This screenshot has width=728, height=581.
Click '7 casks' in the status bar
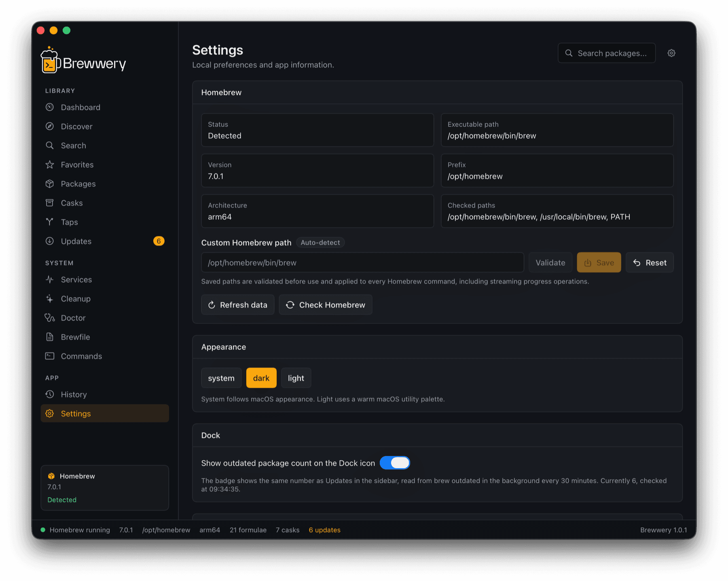(288, 530)
